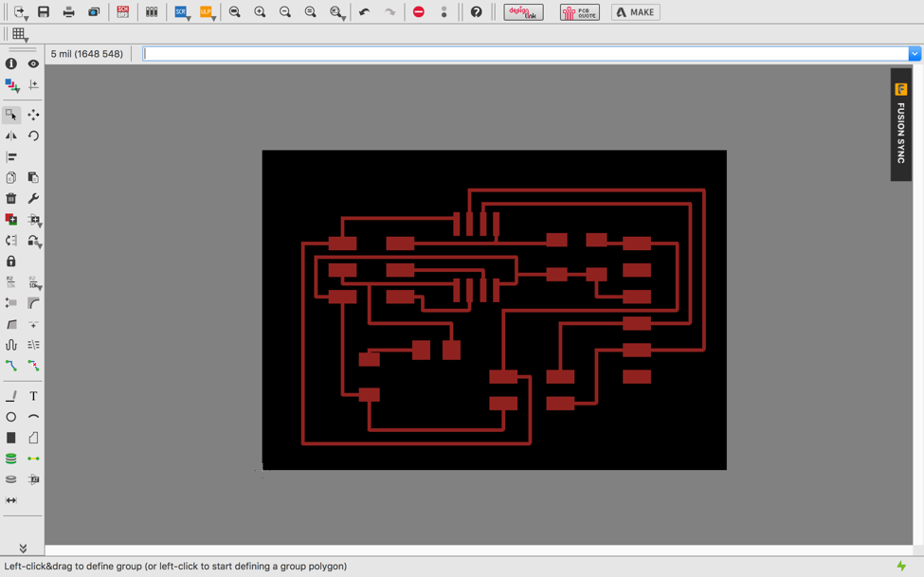
Task: Click the green lightning status icon
Action: 901,566
